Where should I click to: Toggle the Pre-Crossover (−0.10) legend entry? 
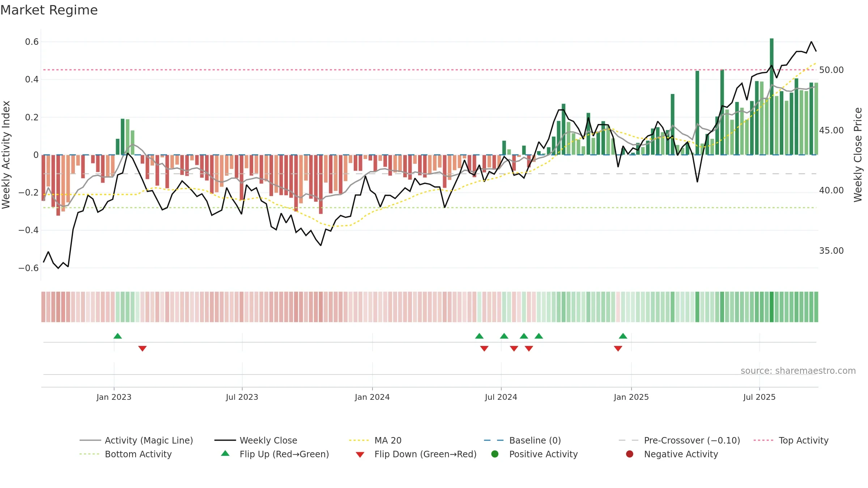679,440
